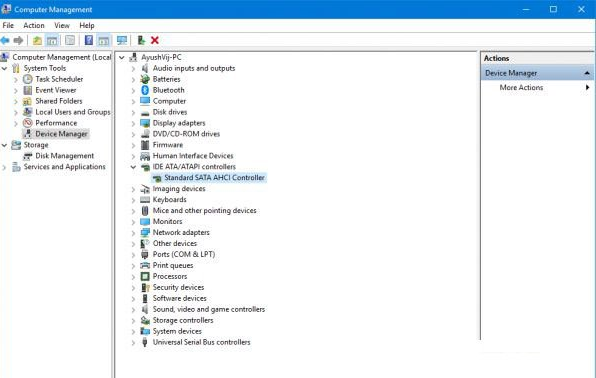Select Software devices
This screenshot has height=378, width=596.
(x=179, y=299)
